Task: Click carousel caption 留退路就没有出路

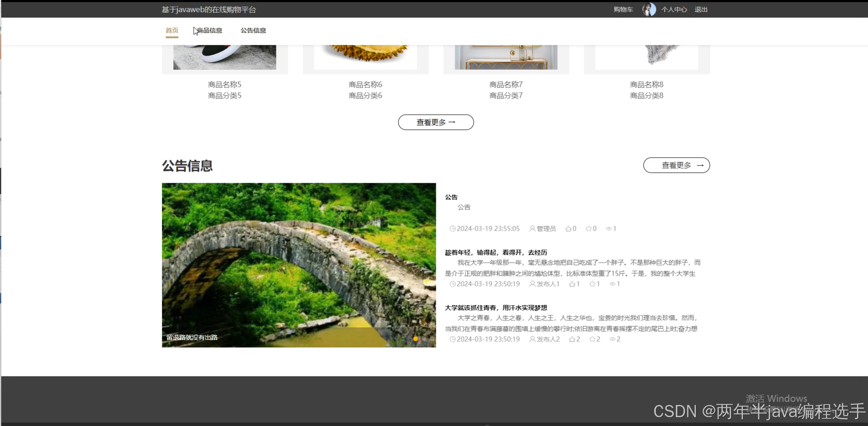Action: (192, 337)
